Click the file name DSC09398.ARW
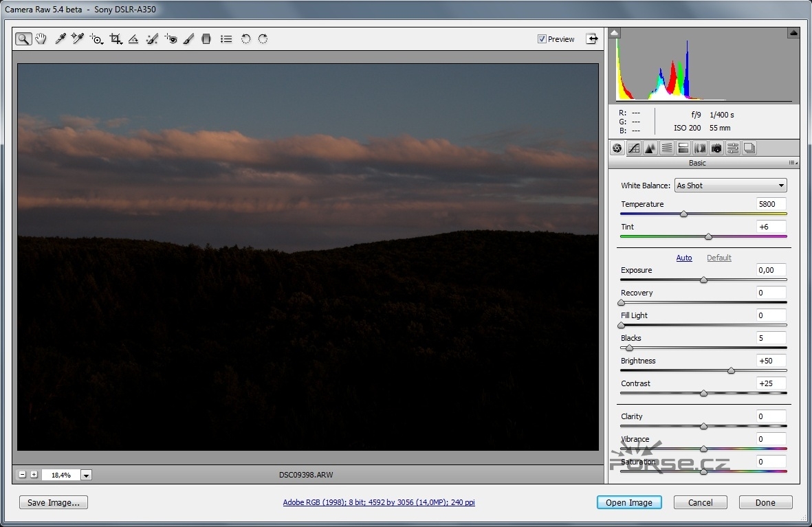This screenshot has width=812, height=527. (x=306, y=475)
